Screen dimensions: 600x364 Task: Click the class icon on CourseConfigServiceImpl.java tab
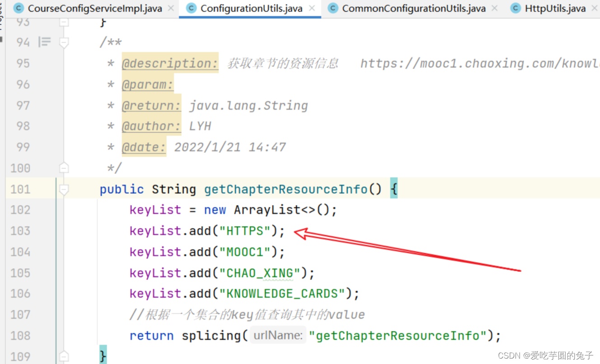19,8
